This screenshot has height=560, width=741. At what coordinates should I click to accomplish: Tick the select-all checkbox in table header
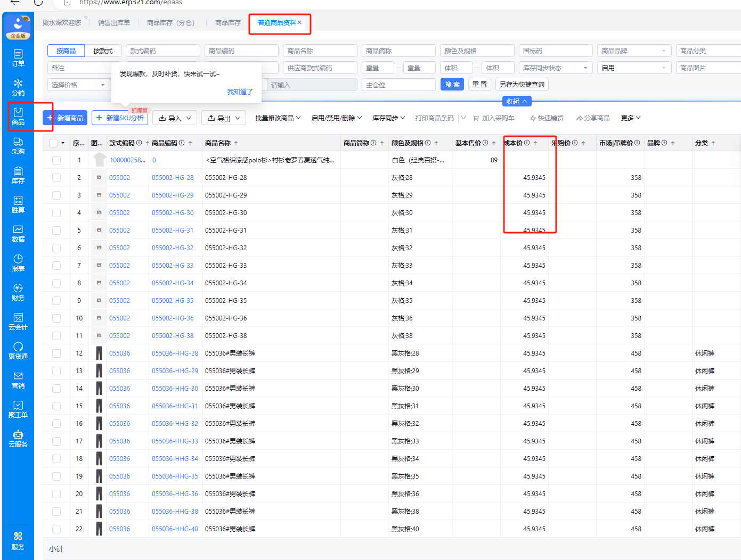coord(53,143)
